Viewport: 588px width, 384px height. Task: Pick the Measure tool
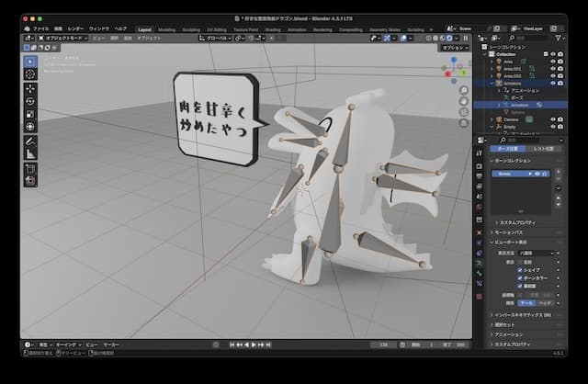29,155
